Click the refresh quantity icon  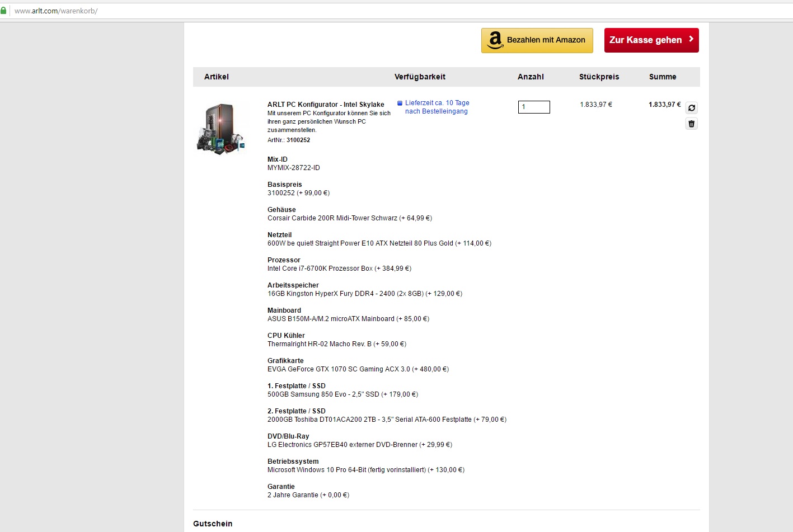click(692, 108)
